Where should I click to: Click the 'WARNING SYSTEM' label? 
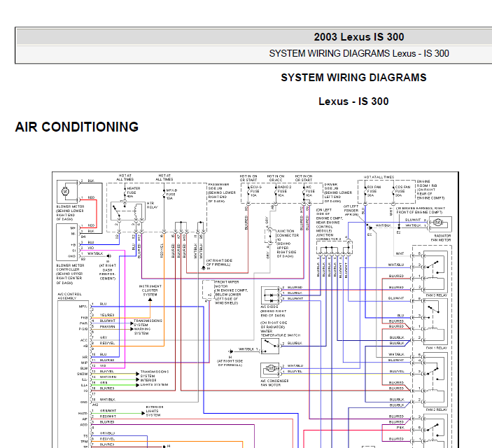(142, 331)
